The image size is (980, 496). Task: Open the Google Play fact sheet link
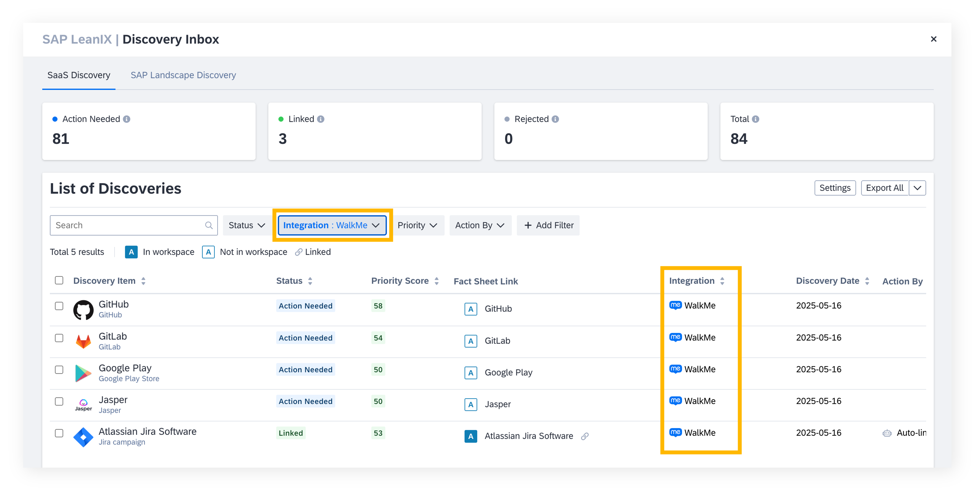pyautogui.click(x=508, y=373)
